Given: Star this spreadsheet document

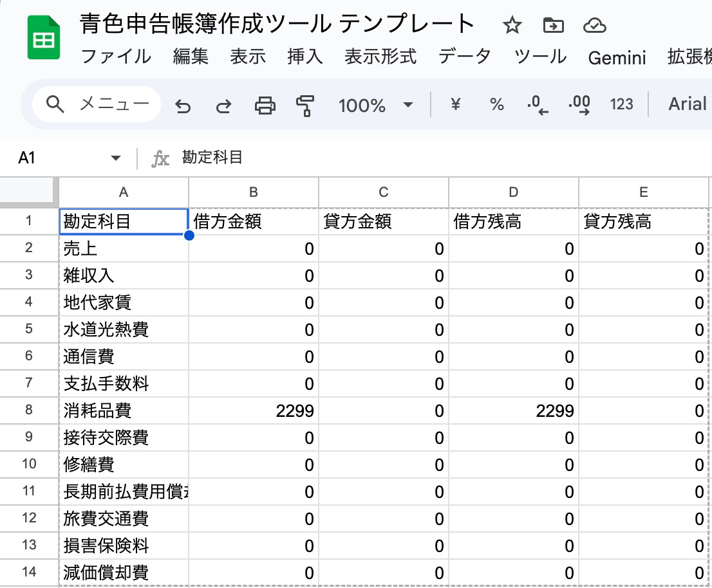Looking at the screenshot, I should pyautogui.click(x=512, y=25).
